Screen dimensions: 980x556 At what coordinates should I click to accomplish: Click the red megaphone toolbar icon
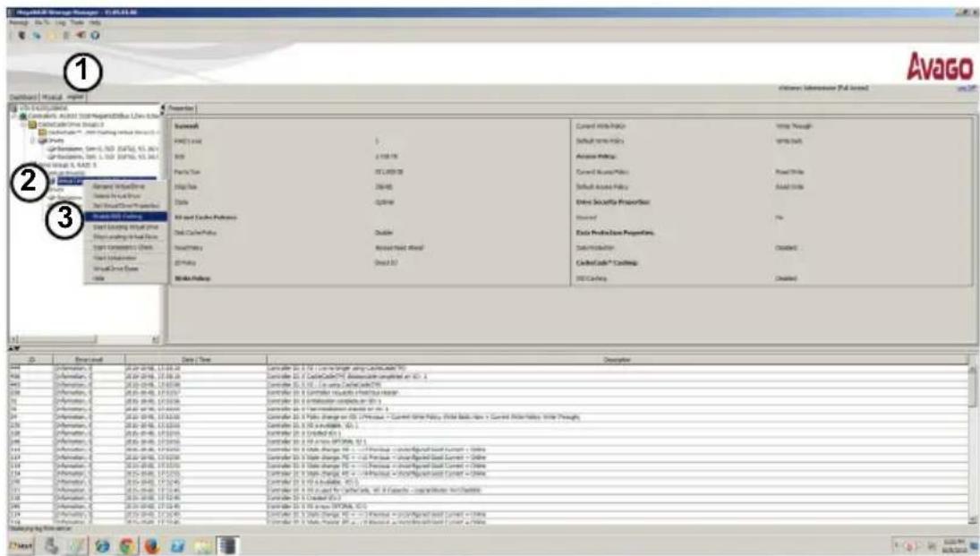[x=81, y=36]
